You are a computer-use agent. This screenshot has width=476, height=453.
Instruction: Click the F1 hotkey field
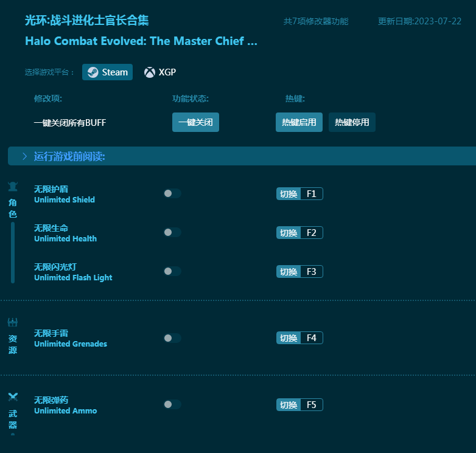coord(312,194)
